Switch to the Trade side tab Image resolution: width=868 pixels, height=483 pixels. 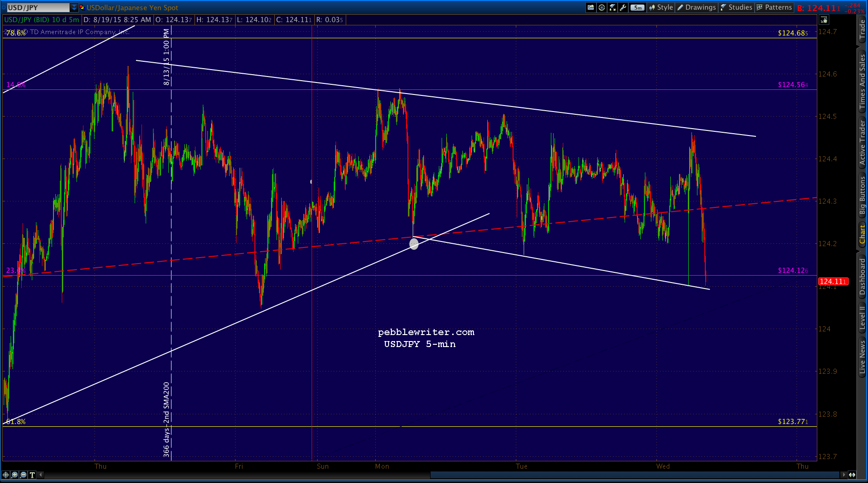862,29
